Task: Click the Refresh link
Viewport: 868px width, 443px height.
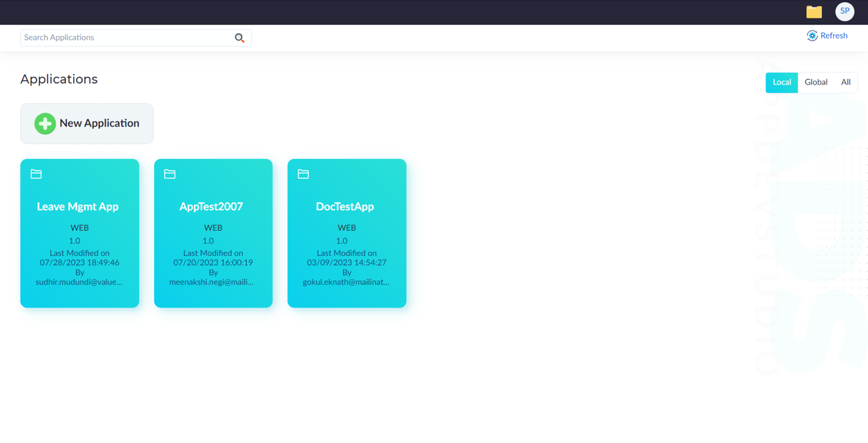Action: tap(834, 36)
